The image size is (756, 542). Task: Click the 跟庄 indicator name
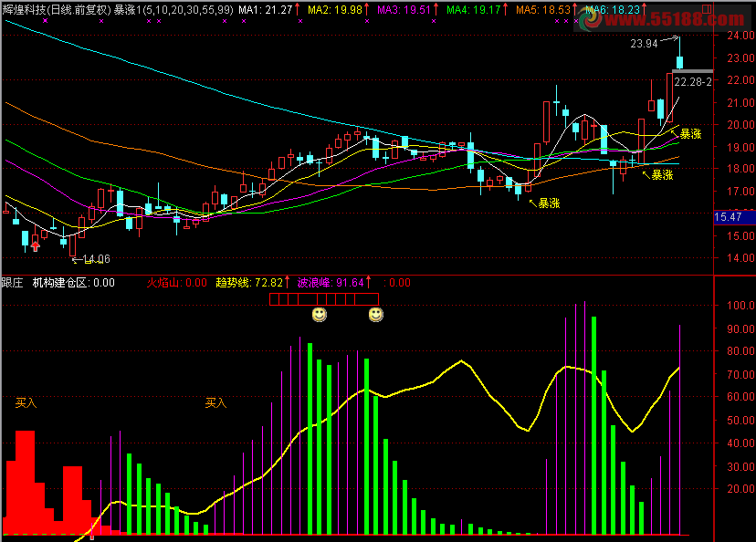pyautogui.click(x=12, y=283)
